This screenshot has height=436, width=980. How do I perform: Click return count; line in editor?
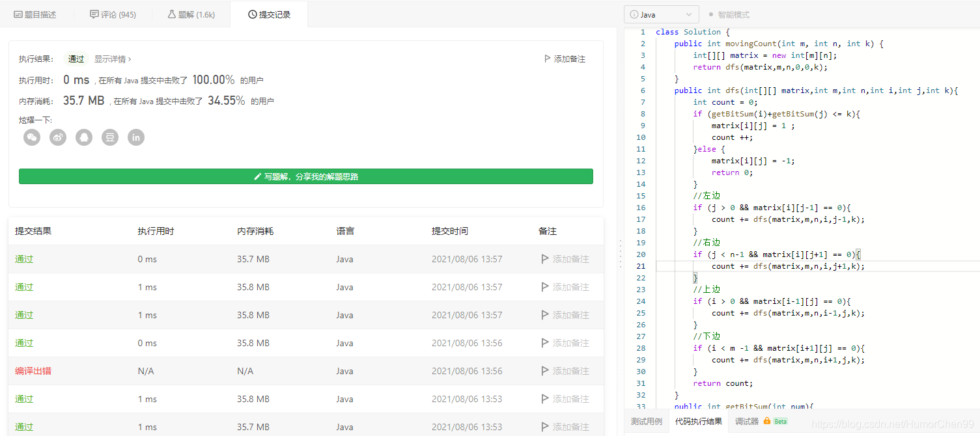pyautogui.click(x=723, y=383)
